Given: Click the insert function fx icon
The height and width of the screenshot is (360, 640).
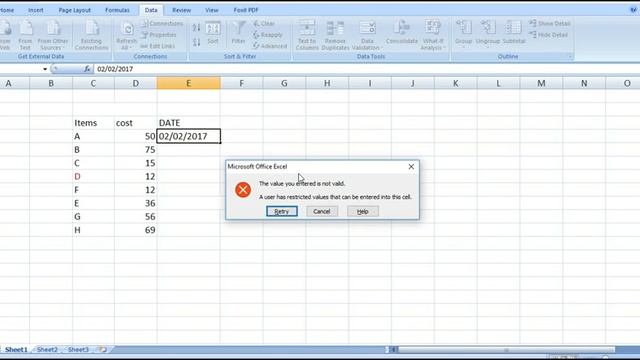Looking at the screenshot, I should click(x=87, y=69).
